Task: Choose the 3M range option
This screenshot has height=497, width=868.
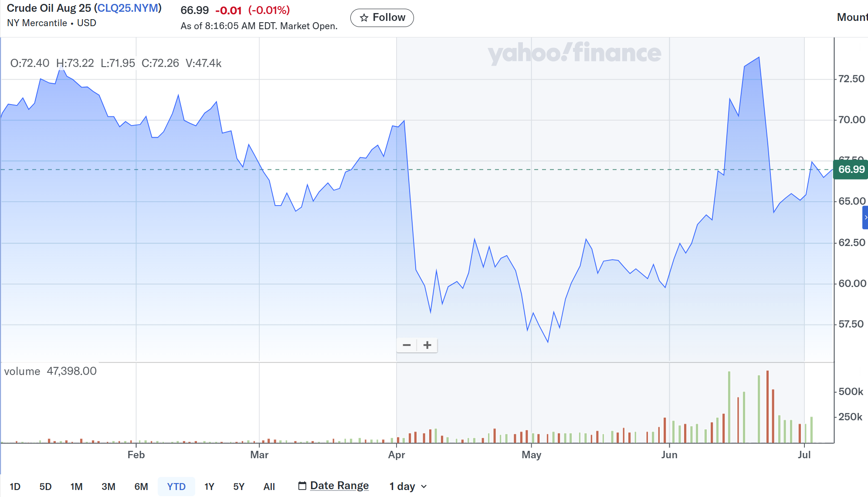Action: [x=108, y=487]
